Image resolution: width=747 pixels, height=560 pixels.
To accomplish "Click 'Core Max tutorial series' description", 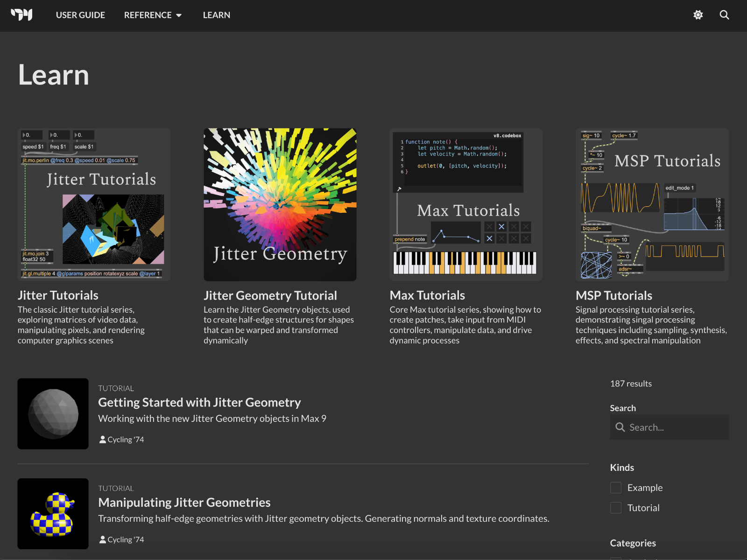I will coord(465,325).
